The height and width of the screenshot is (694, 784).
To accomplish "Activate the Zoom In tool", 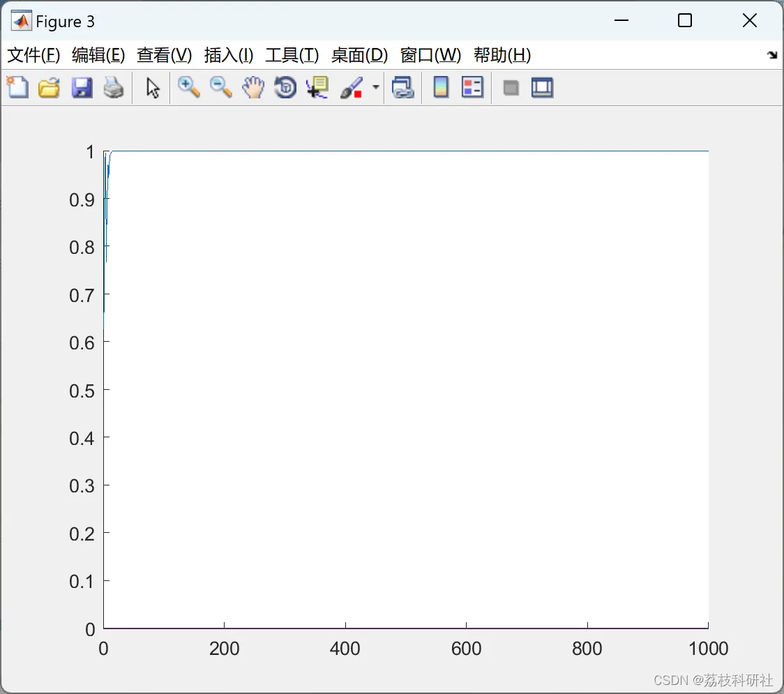I will tap(189, 87).
